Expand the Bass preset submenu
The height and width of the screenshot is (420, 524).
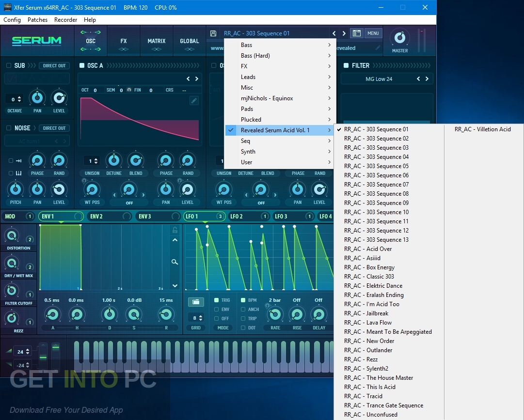279,45
